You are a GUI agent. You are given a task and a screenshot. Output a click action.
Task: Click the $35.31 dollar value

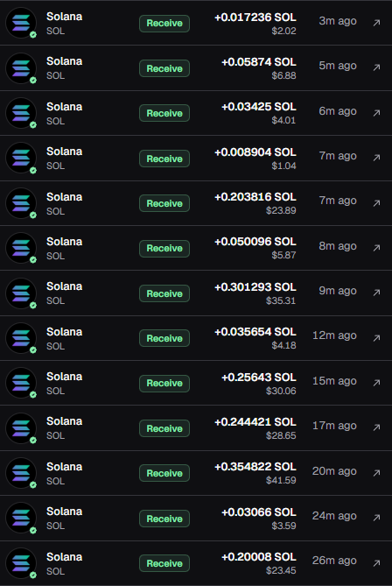tap(281, 300)
